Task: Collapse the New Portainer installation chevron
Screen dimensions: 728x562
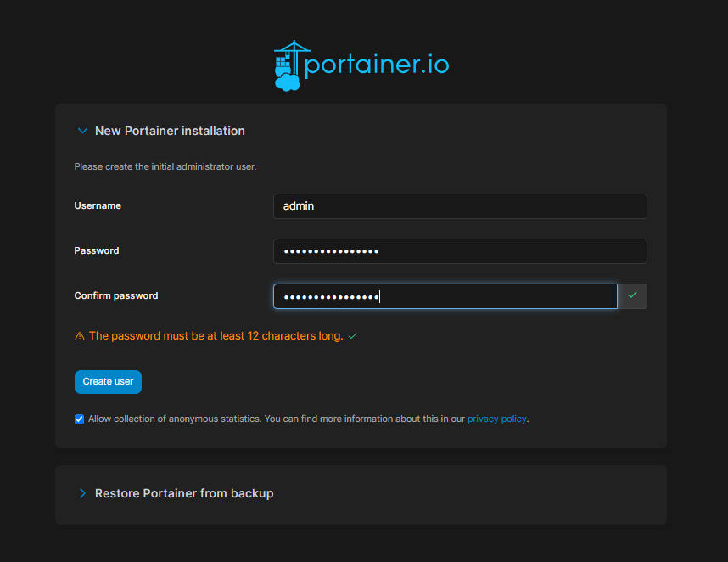Action: point(82,131)
